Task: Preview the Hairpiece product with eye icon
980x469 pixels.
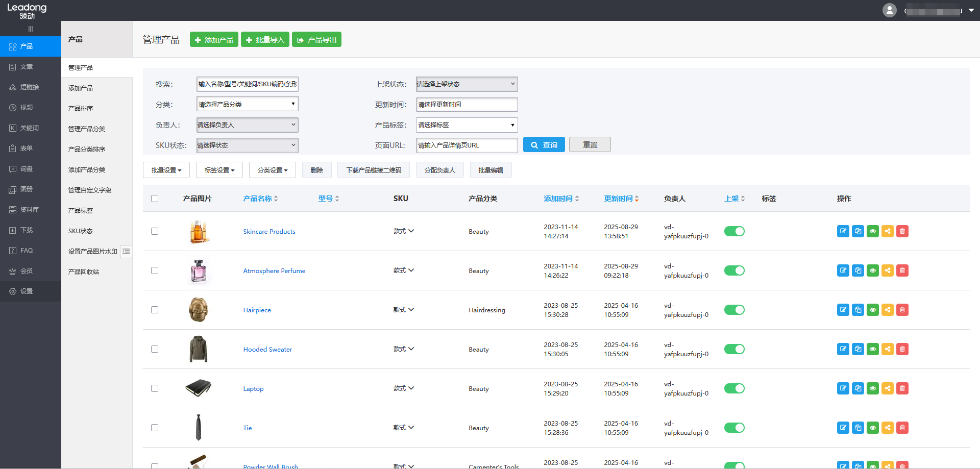Action: point(873,310)
